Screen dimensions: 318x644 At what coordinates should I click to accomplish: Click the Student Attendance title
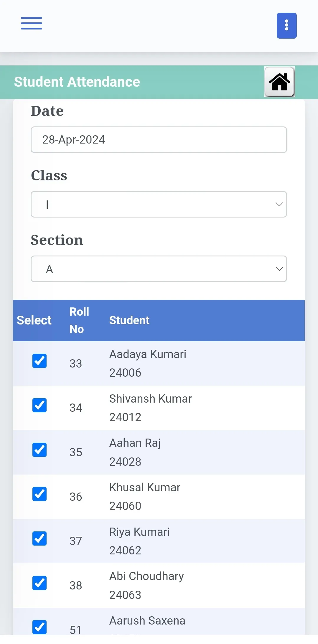tap(77, 82)
